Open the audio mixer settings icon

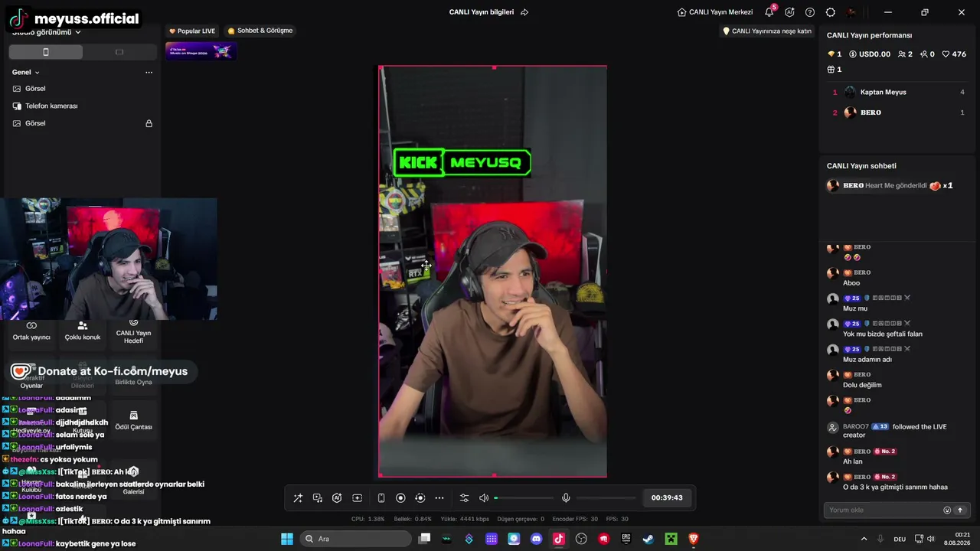tap(464, 497)
